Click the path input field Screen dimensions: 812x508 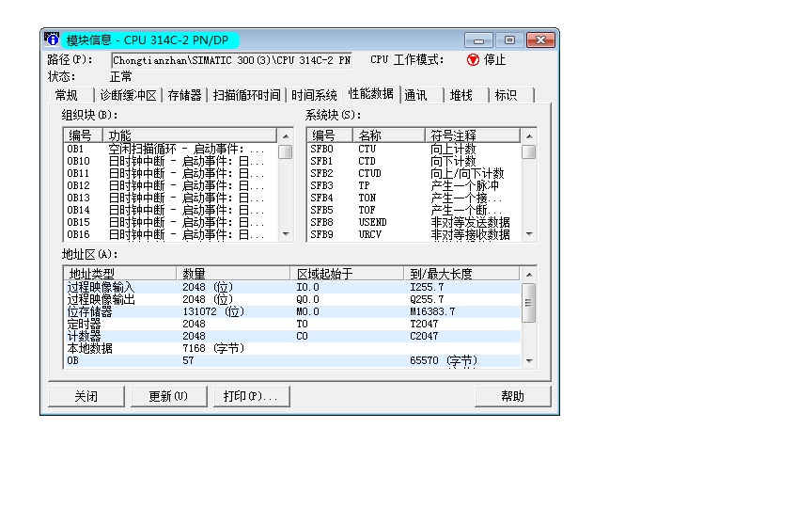231,60
